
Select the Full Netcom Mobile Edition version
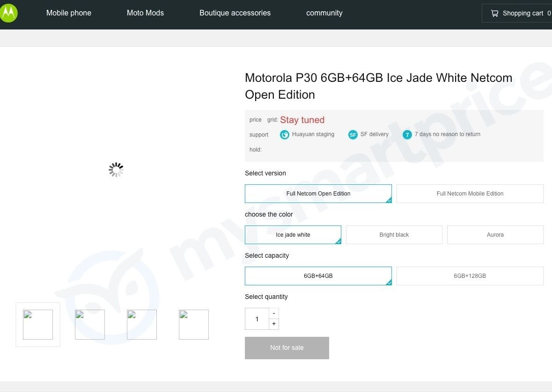[470, 193]
